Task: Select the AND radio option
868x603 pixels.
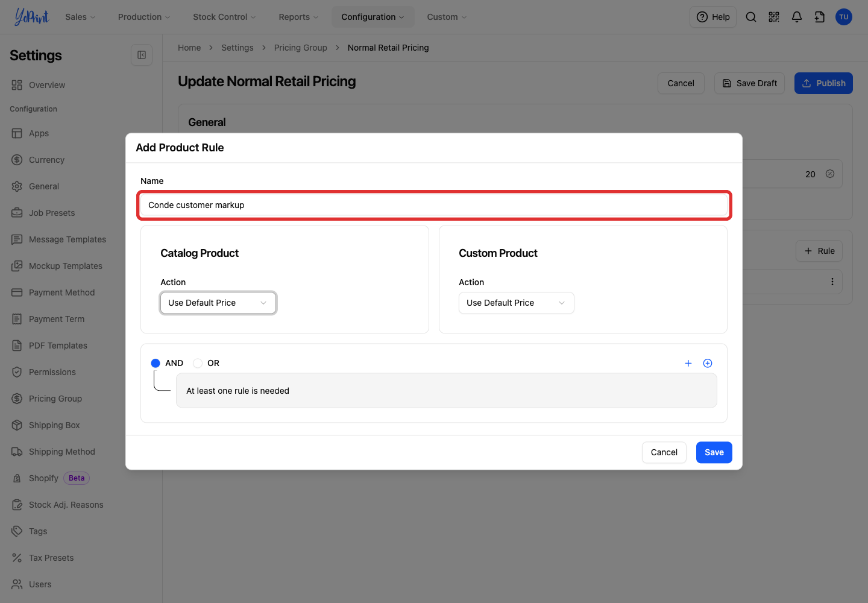Action: 156,363
